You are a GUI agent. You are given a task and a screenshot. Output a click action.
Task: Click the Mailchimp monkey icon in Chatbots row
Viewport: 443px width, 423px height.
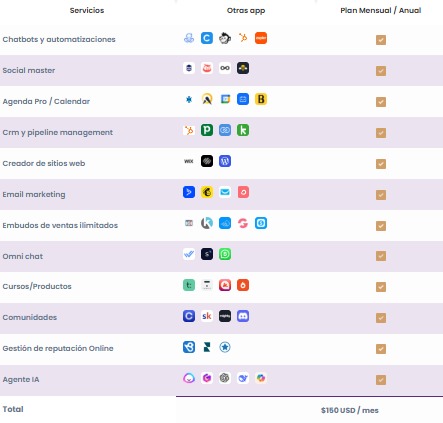[x=225, y=38]
